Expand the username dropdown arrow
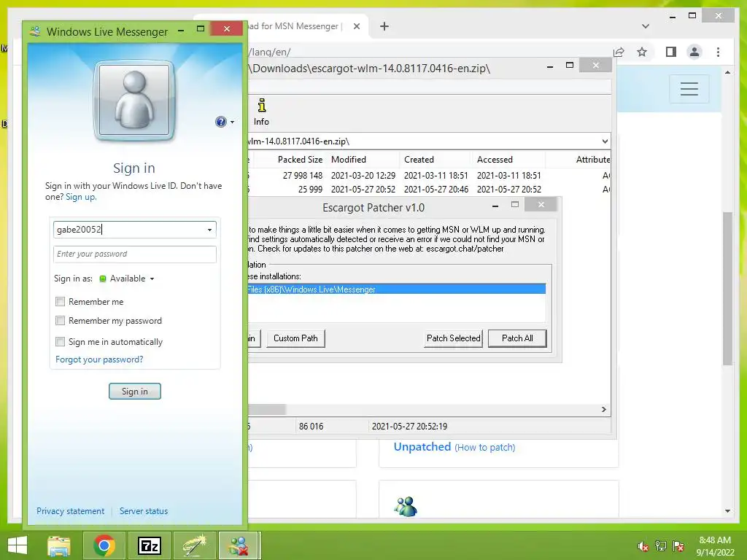This screenshot has height=560, width=747. [x=209, y=230]
